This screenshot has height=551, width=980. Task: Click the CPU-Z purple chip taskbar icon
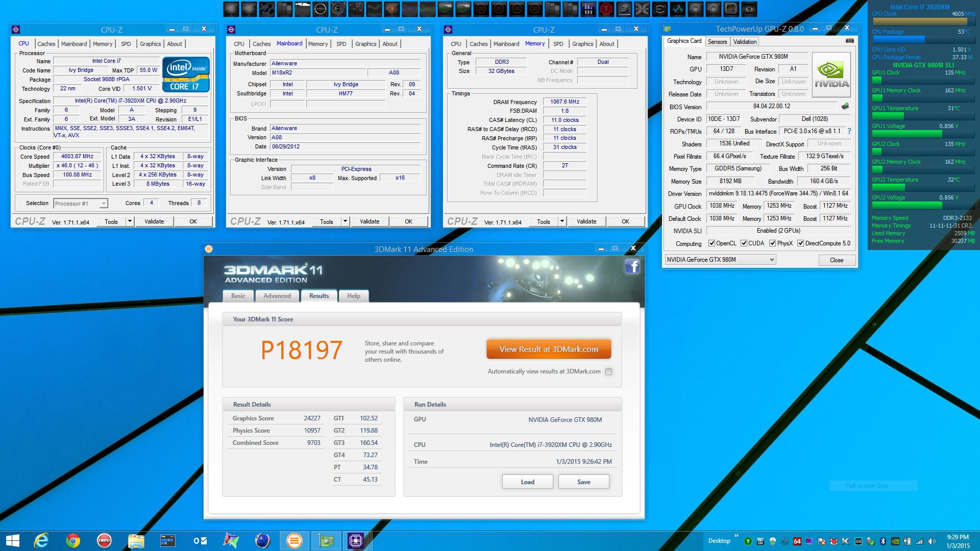(x=355, y=540)
